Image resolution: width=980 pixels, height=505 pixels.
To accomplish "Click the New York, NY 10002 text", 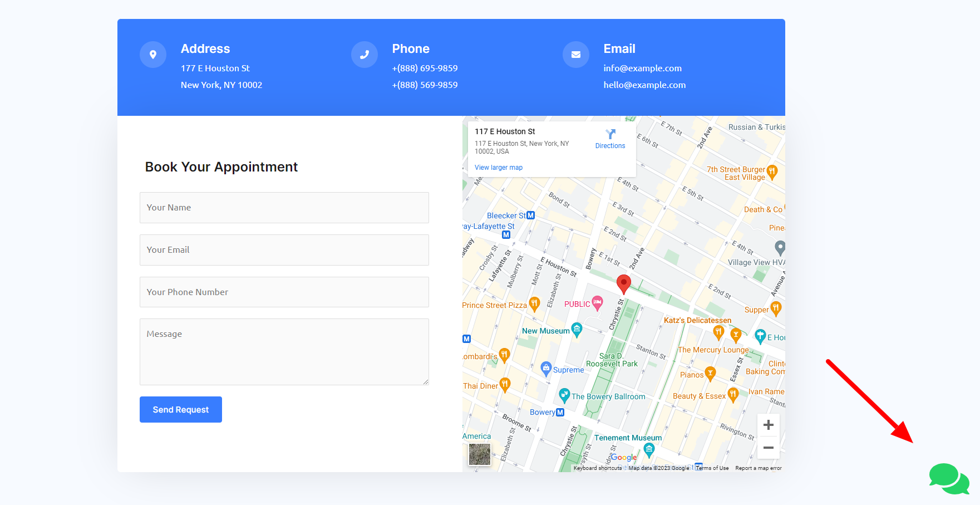I will [x=221, y=85].
